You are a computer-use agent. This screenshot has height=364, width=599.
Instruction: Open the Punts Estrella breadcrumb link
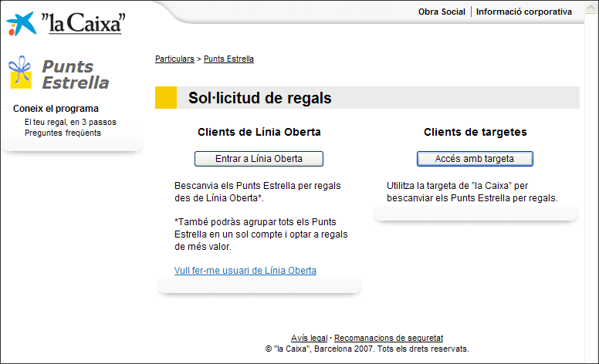point(228,59)
